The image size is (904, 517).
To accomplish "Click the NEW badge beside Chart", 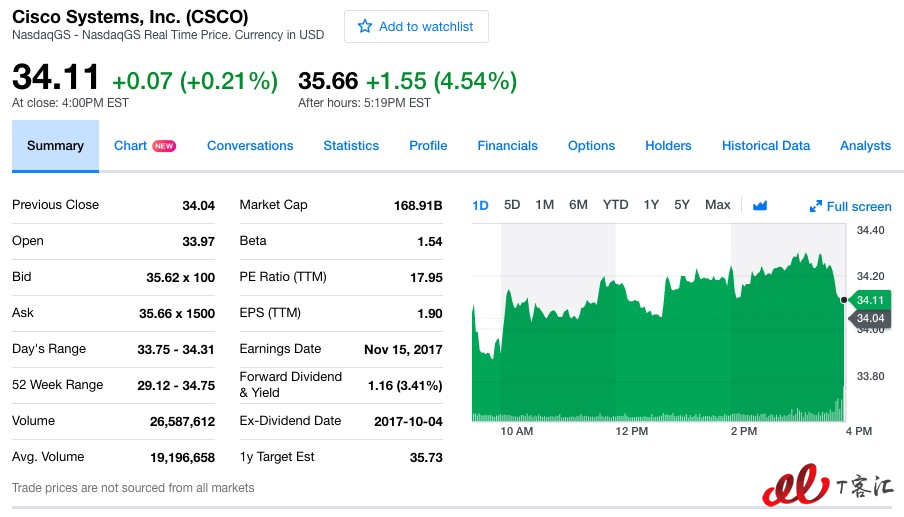I will click(x=164, y=146).
